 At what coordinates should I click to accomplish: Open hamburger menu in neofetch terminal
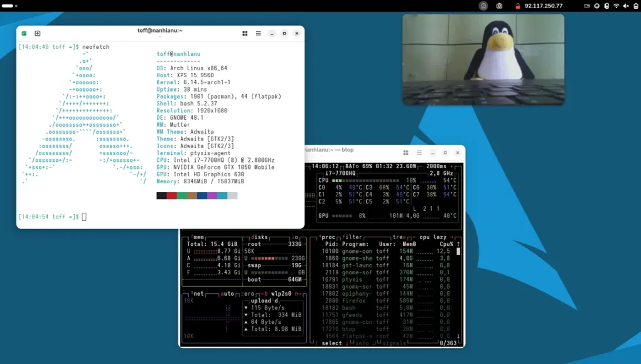click(259, 33)
